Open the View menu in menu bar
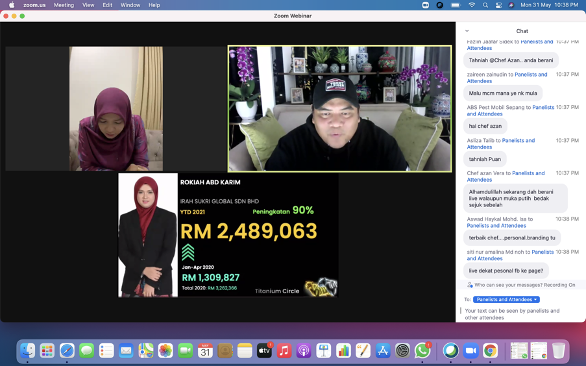 point(88,5)
